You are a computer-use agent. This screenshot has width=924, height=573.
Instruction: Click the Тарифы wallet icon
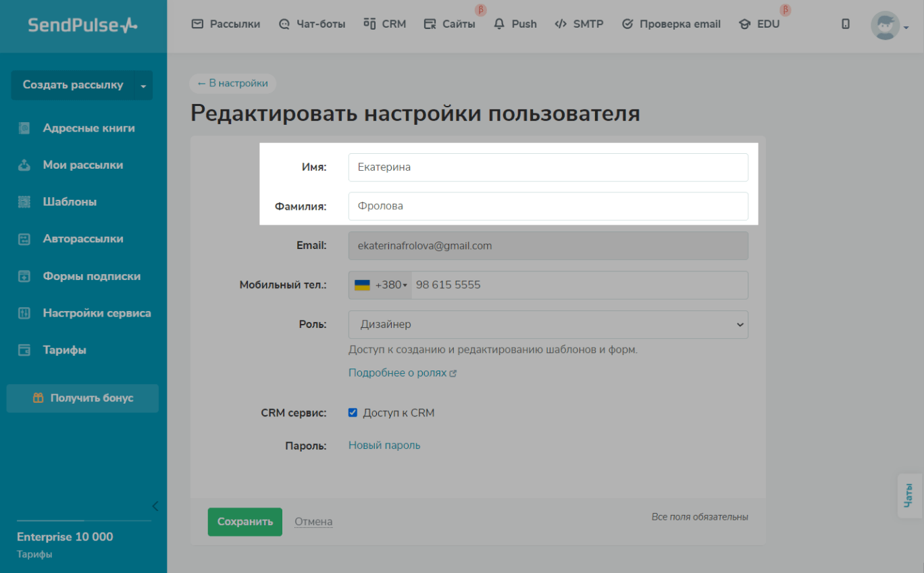pyautogui.click(x=24, y=350)
